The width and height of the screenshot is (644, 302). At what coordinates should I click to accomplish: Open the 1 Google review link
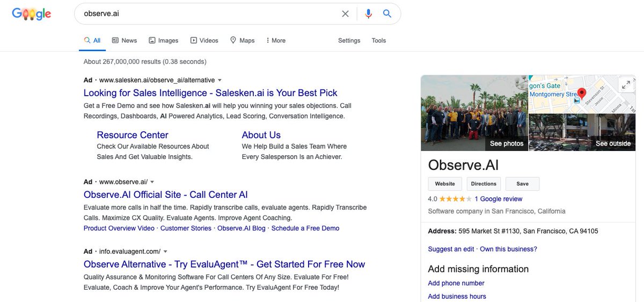click(x=499, y=199)
